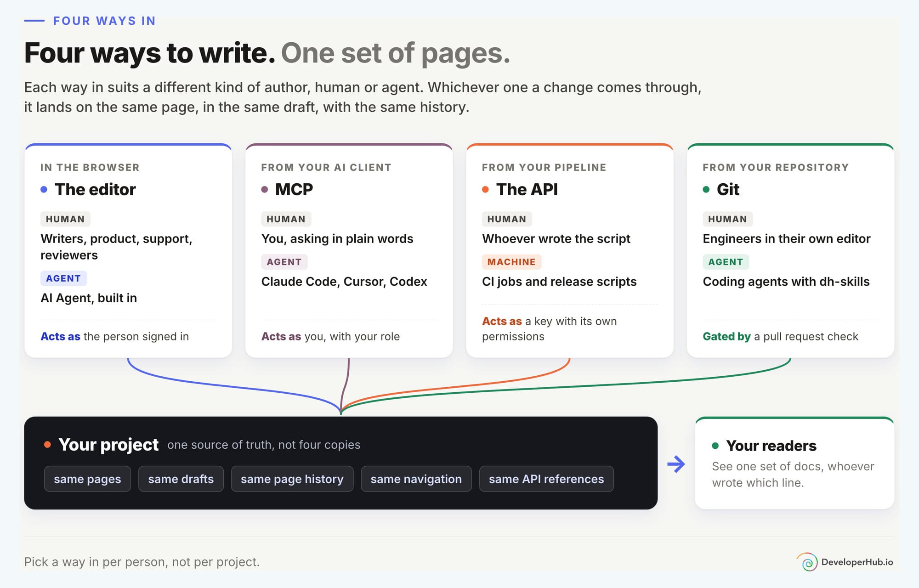Click 'Acts as you, with your role'
The height and width of the screenshot is (588, 919).
(x=330, y=336)
